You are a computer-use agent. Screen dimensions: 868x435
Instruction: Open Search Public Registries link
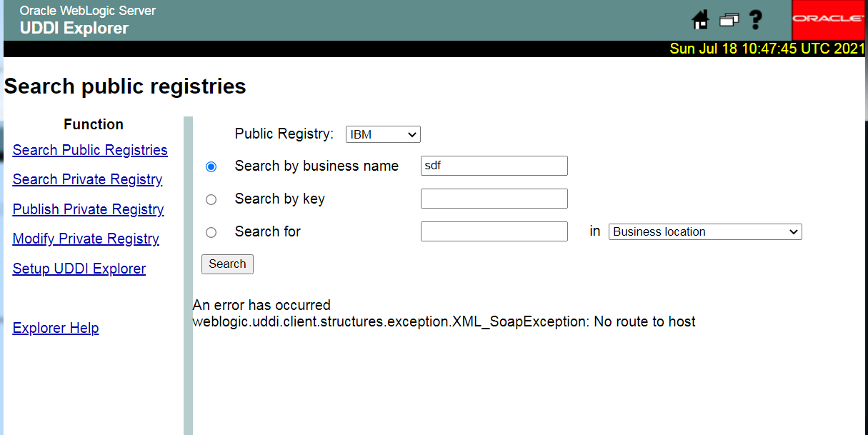90,150
